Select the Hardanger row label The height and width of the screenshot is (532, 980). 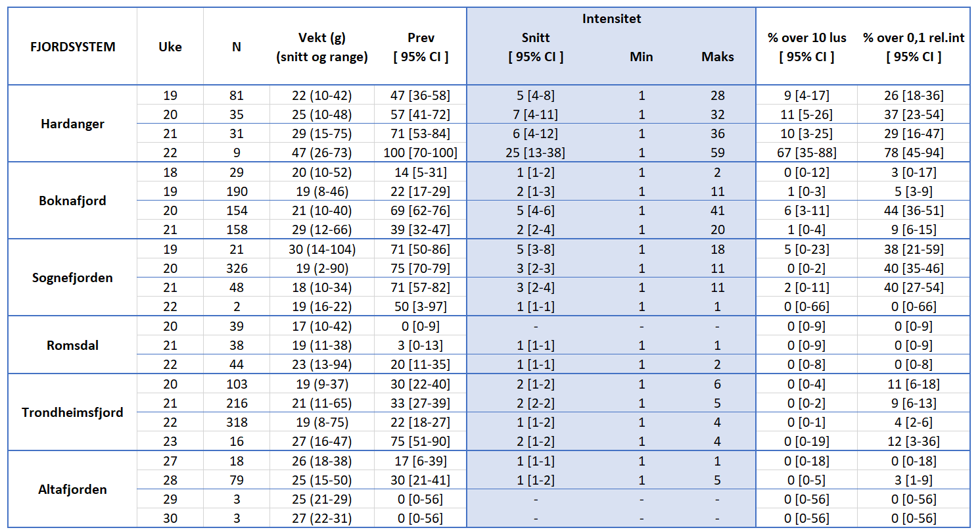tap(72, 124)
